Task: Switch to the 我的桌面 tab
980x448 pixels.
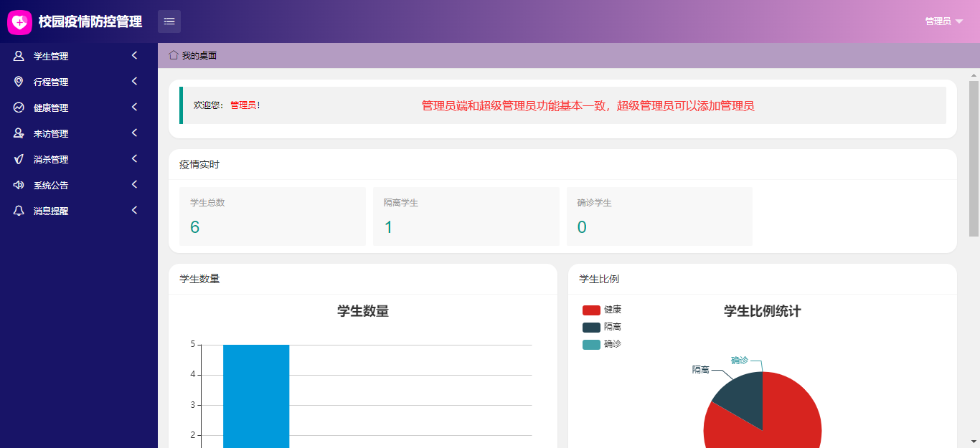Action: [x=193, y=55]
